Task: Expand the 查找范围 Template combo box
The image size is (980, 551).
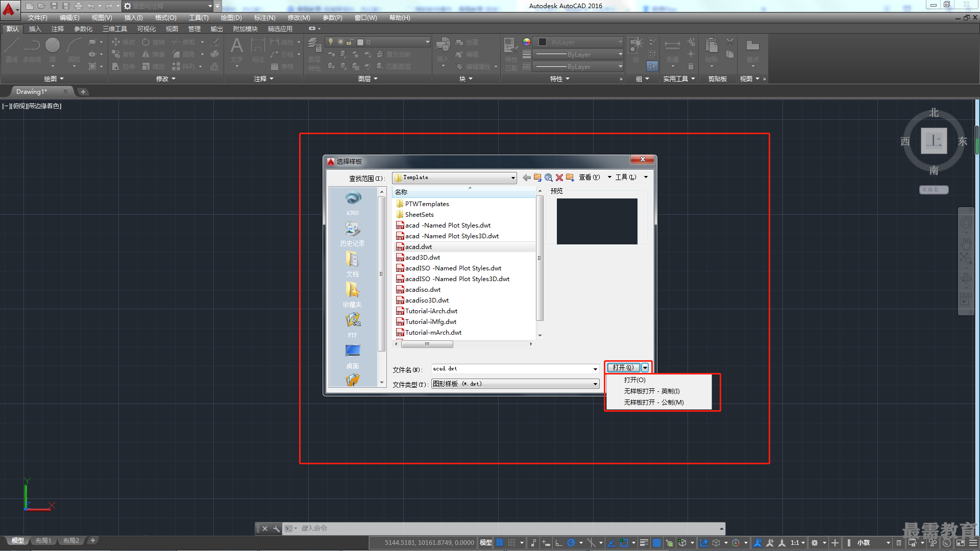Action: pos(513,178)
